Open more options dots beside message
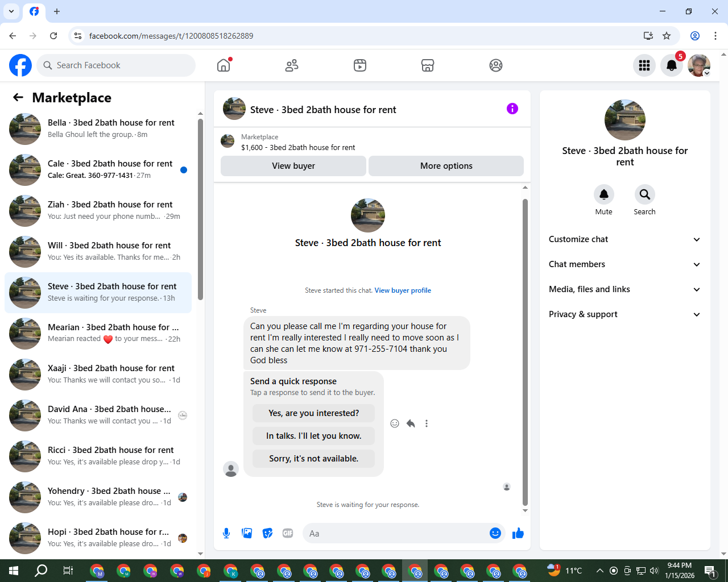The width and height of the screenshot is (728, 582). [x=427, y=423]
